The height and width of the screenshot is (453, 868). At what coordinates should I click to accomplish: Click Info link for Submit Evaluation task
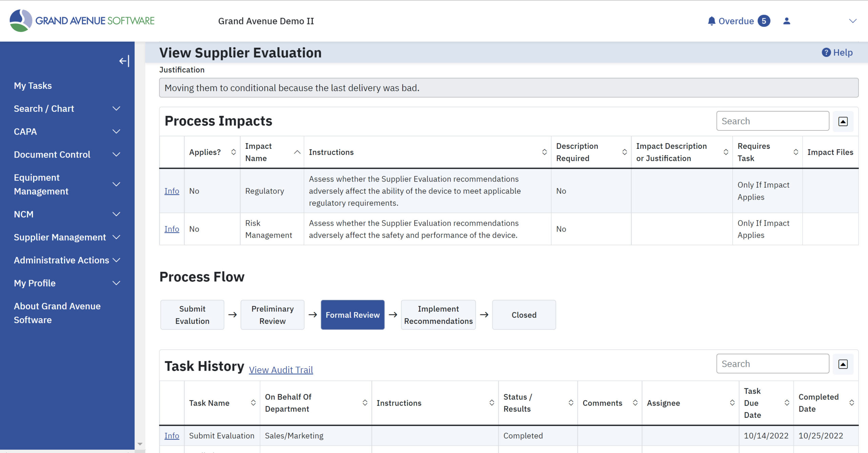172,436
